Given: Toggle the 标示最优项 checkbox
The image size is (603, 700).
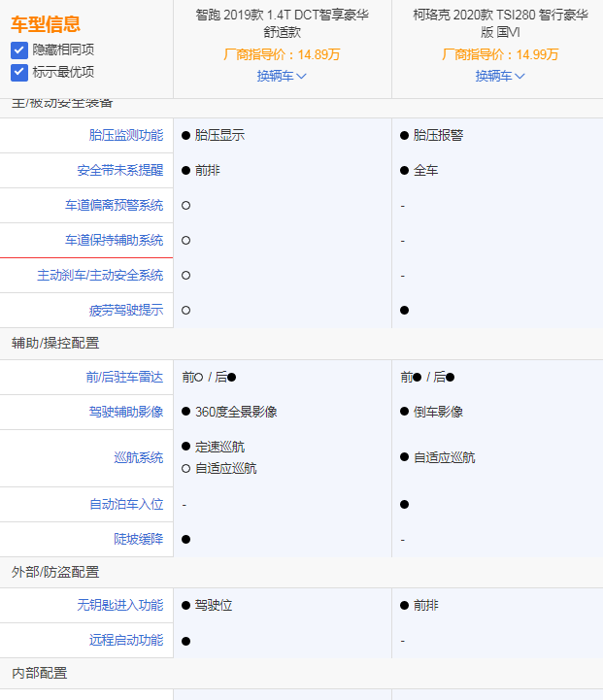Looking at the screenshot, I should click(19, 73).
